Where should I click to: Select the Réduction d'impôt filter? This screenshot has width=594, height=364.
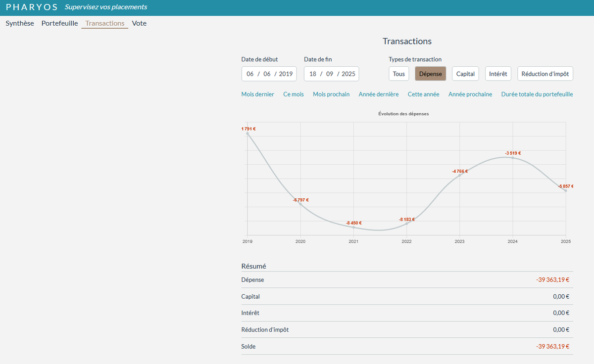[545, 74]
